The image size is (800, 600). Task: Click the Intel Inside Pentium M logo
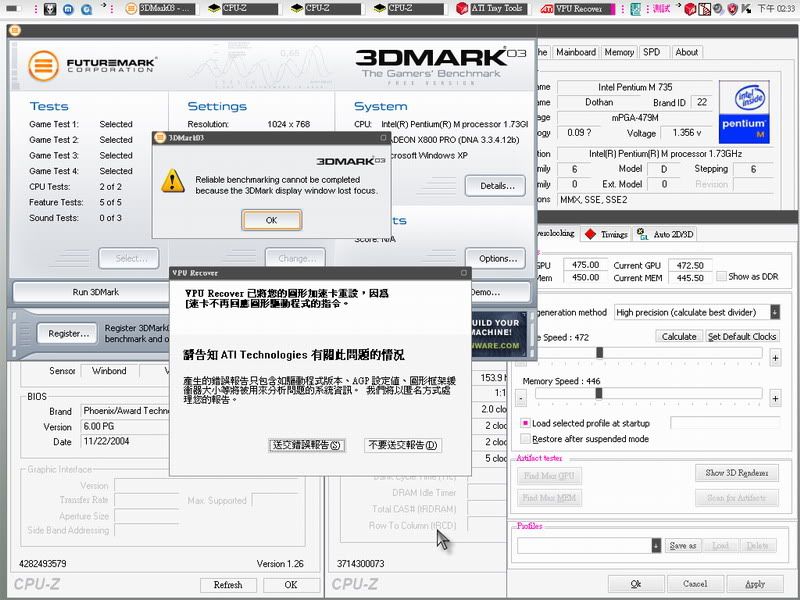pyautogui.click(x=744, y=112)
